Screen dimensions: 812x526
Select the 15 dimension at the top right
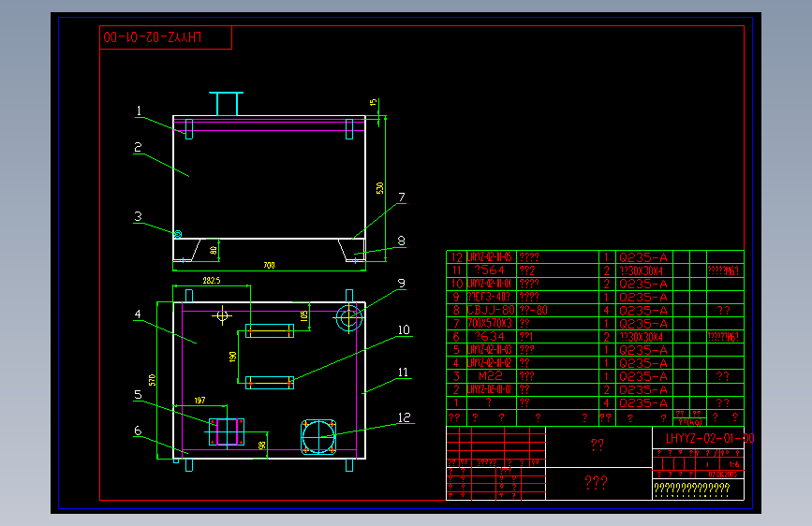click(374, 103)
